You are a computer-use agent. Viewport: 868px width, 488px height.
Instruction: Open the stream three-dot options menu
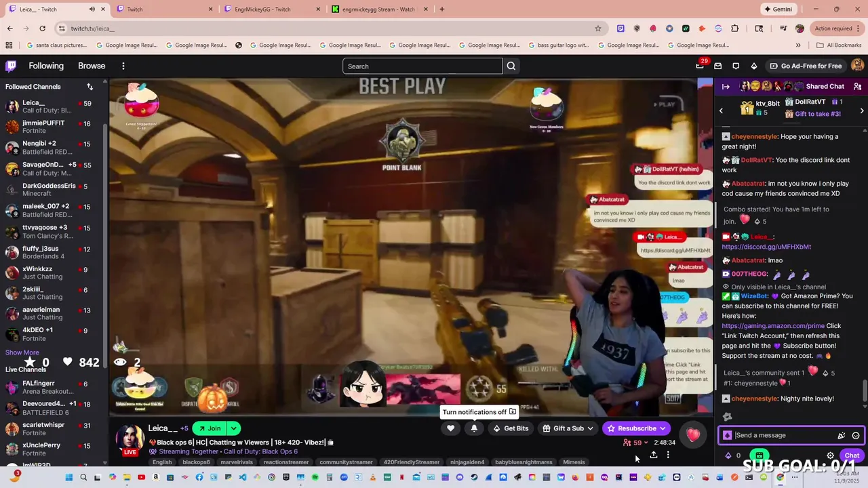click(668, 455)
